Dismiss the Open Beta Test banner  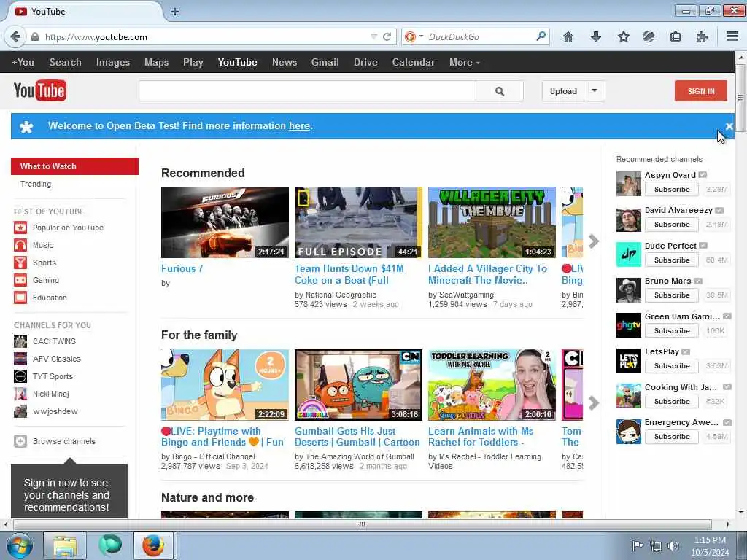tap(729, 126)
